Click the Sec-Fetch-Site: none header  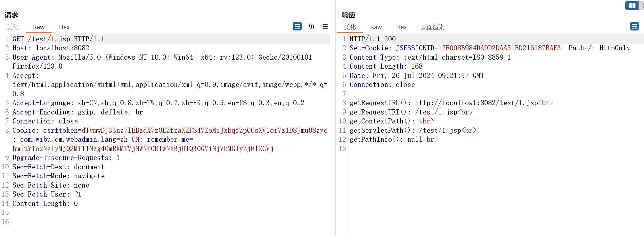[x=51, y=185]
